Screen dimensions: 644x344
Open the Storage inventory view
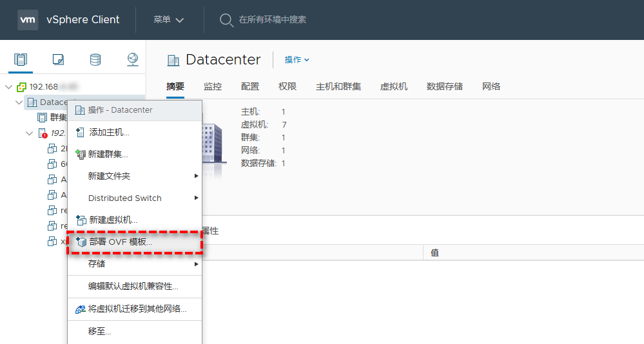tap(95, 59)
